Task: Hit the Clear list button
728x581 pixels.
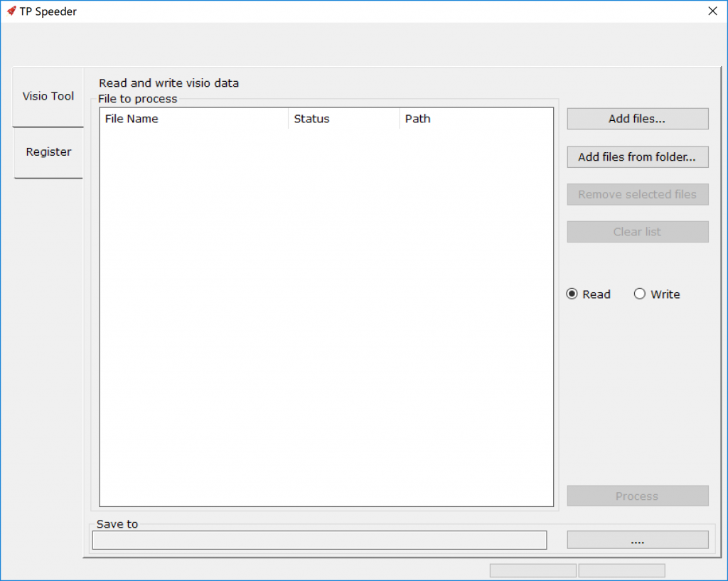Action: (x=637, y=232)
